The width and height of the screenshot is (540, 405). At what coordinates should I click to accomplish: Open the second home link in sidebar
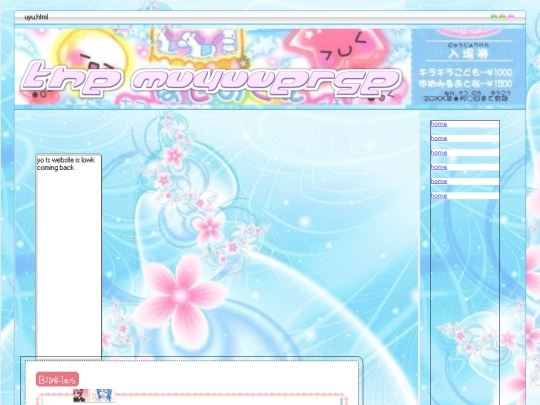click(x=439, y=138)
